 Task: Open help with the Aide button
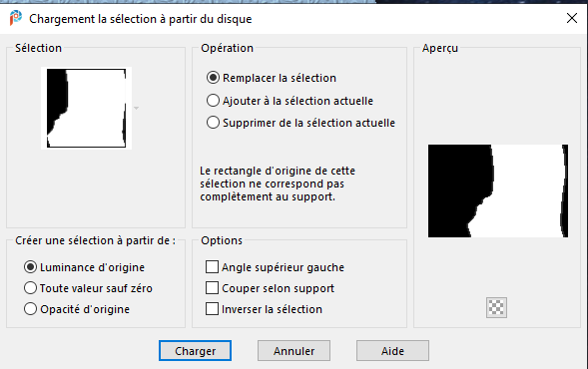[392, 351]
